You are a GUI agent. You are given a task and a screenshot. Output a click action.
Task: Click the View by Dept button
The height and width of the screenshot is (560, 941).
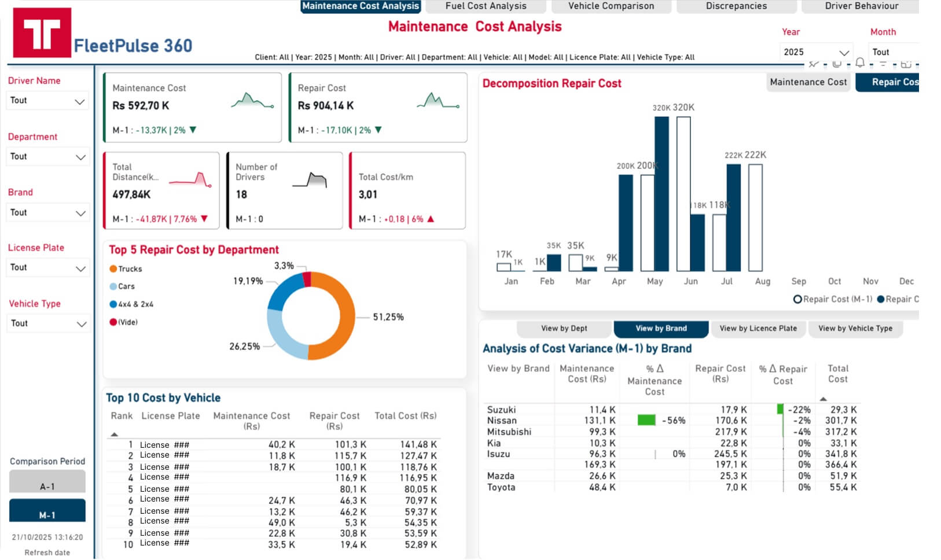564,328
